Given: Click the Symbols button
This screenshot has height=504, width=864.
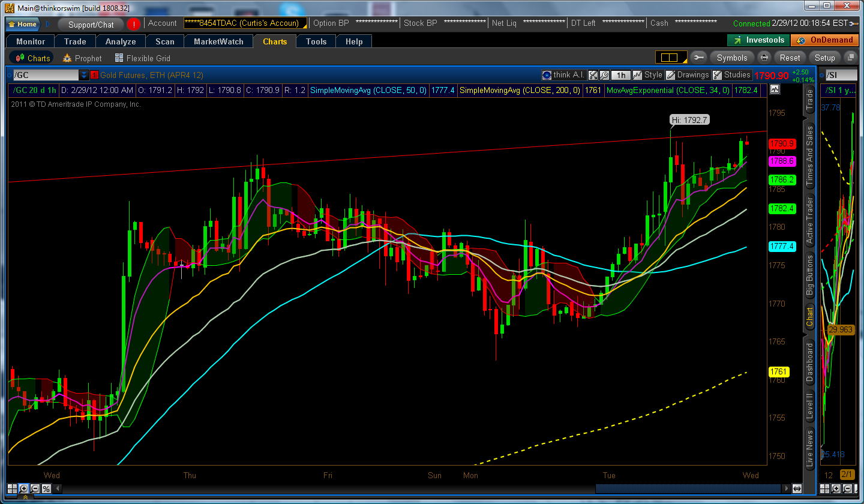Looking at the screenshot, I should tap(732, 58).
